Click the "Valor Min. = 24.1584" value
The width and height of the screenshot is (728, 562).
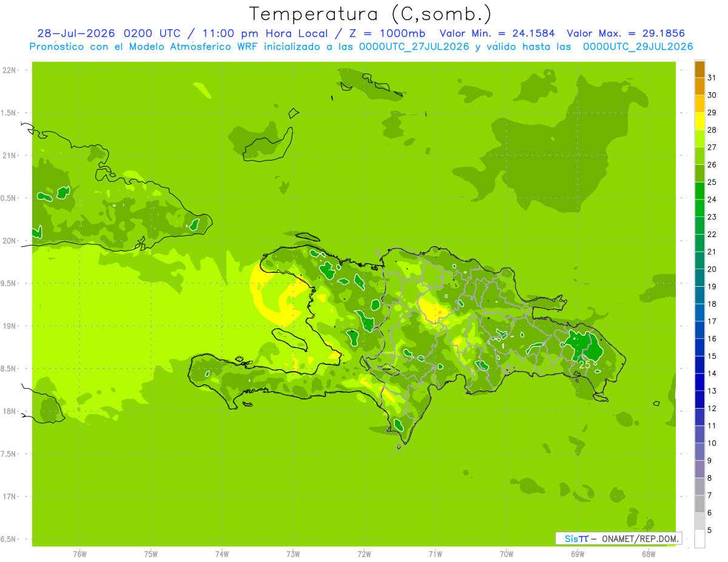coord(497,33)
